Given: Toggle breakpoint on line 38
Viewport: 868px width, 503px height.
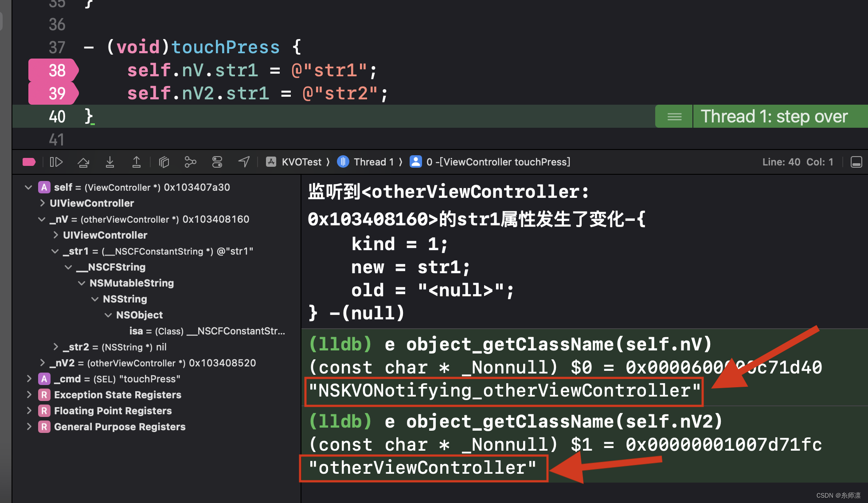Looking at the screenshot, I should tap(54, 70).
